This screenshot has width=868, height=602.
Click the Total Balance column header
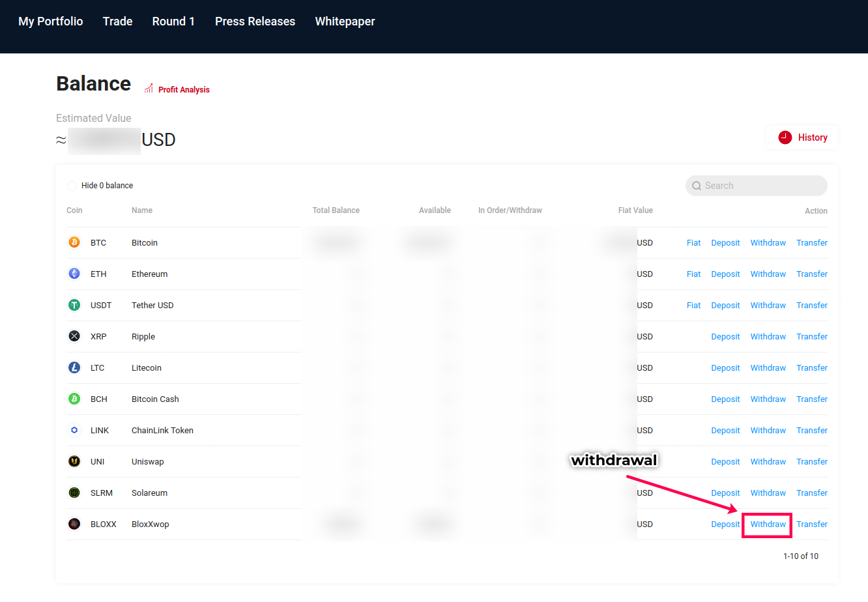point(336,210)
